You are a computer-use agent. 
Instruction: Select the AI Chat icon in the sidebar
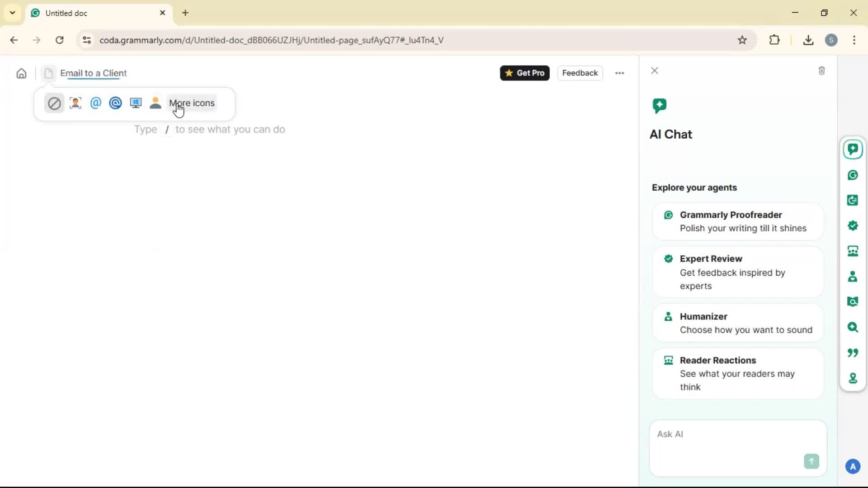point(853,150)
